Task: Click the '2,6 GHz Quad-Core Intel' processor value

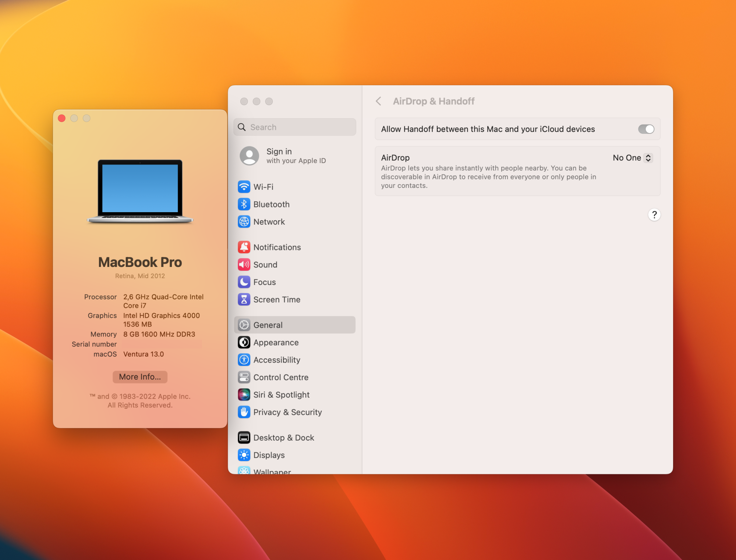Action: (163, 297)
